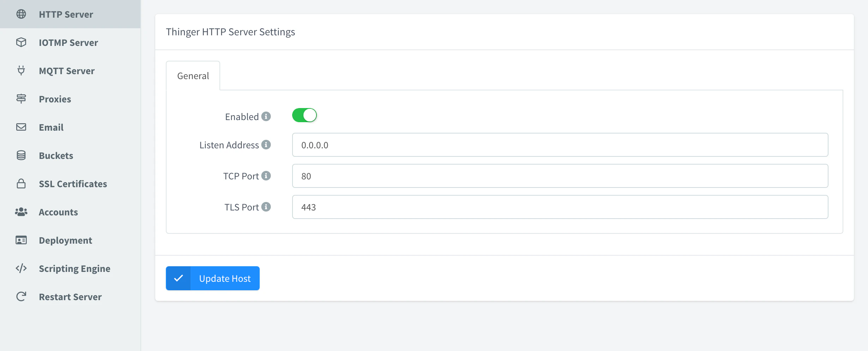The image size is (868, 351).
Task: Go to Buckets settings
Action: 70,155
